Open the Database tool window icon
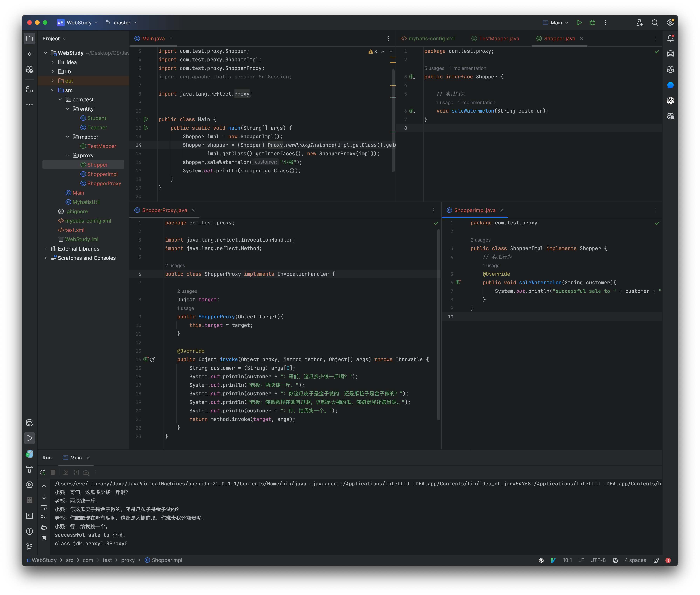700x595 pixels. coord(670,54)
